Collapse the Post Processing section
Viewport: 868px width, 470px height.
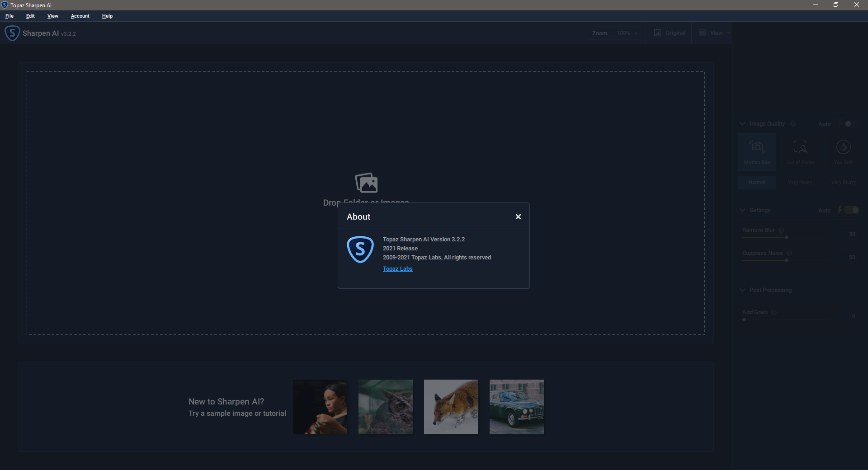[742, 290]
